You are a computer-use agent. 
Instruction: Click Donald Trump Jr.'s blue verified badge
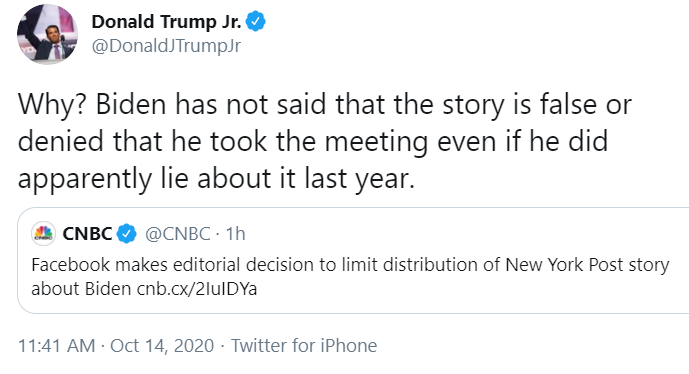coord(255,22)
